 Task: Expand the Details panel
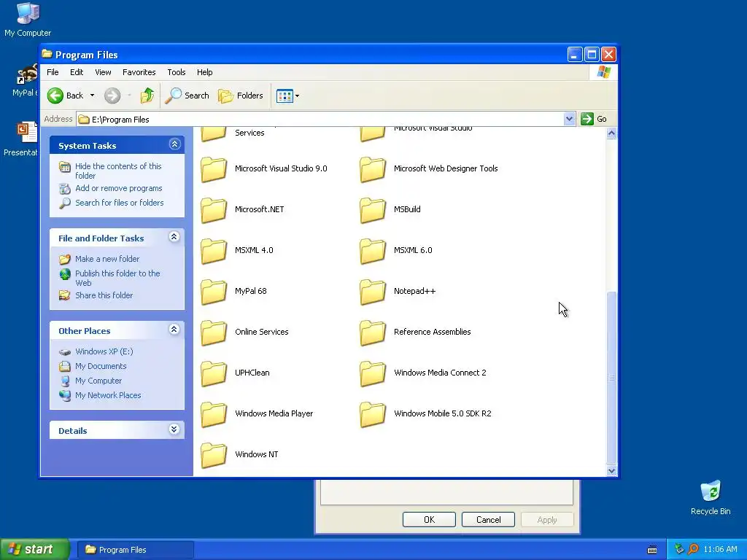coord(174,429)
